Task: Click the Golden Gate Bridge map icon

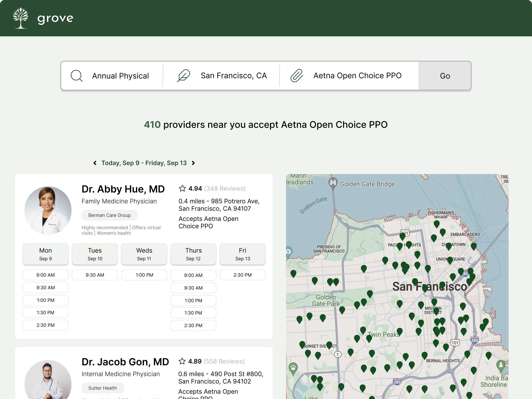Action: [x=333, y=183]
